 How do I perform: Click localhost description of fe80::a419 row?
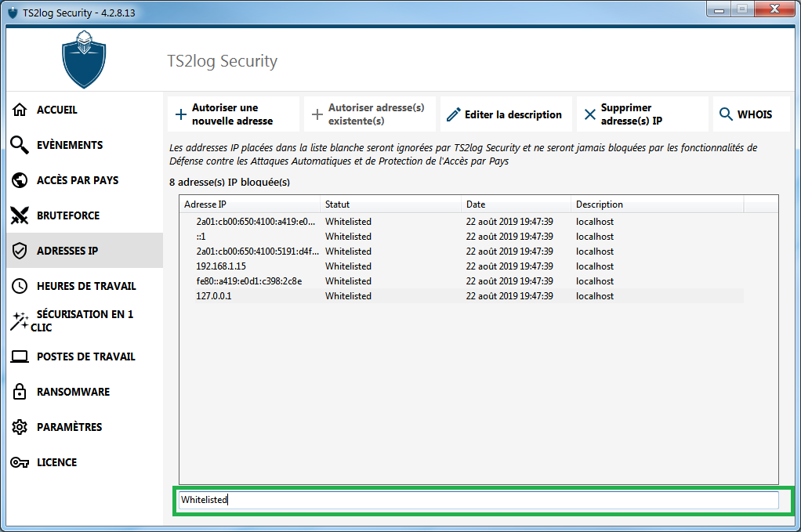point(595,280)
